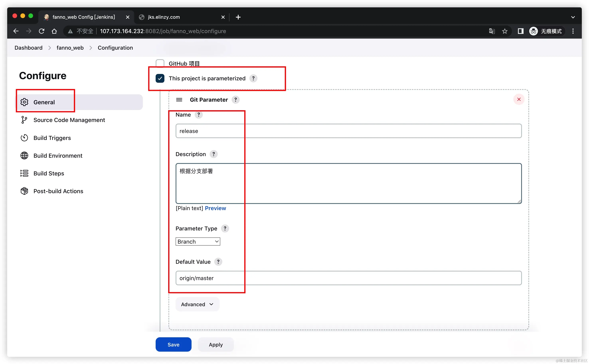Expand the tab search chevron
This screenshot has width=589, height=364.
click(573, 17)
